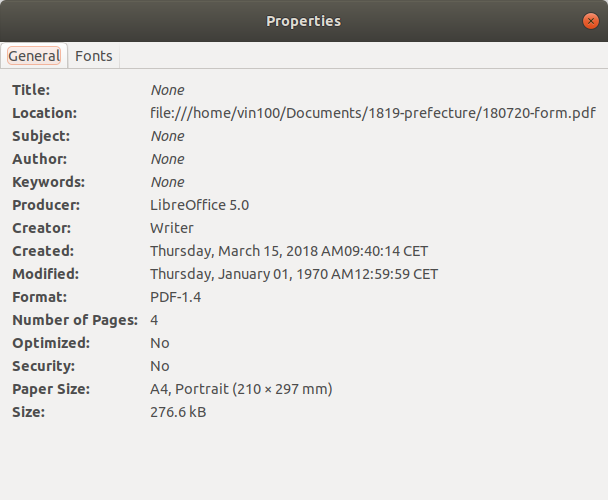Click the A4 Portrait paper size

(x=241, y=389)
